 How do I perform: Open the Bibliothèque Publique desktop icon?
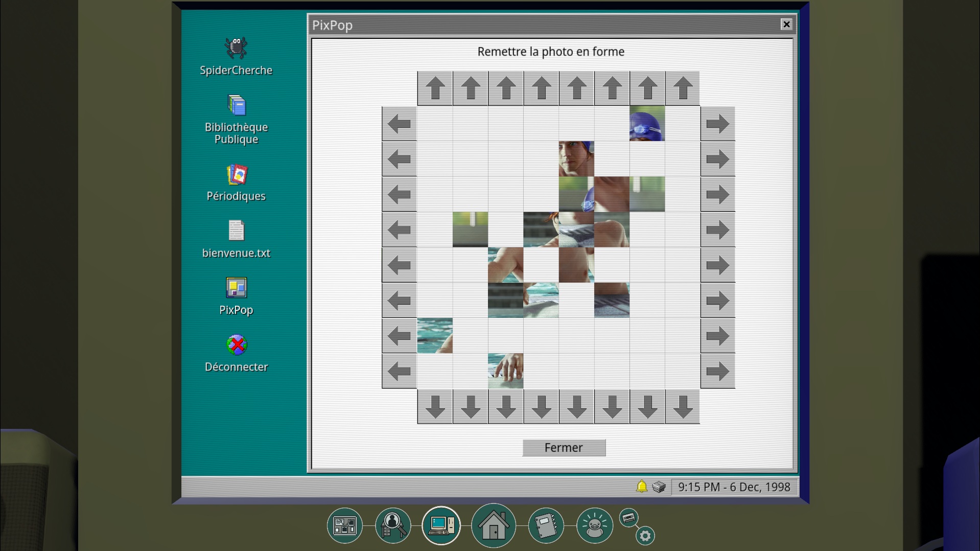click(x=236, y=106)
